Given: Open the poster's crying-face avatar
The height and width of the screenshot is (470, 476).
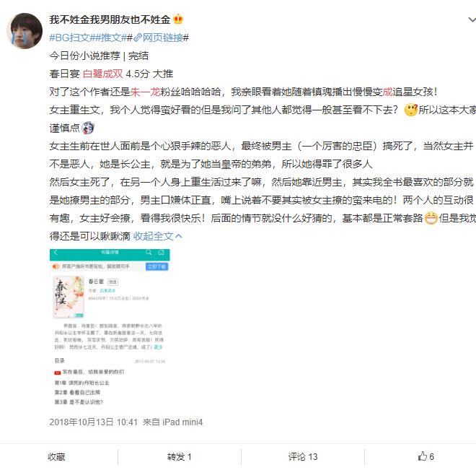Looking at the screenshot, I should click(25, 31).
